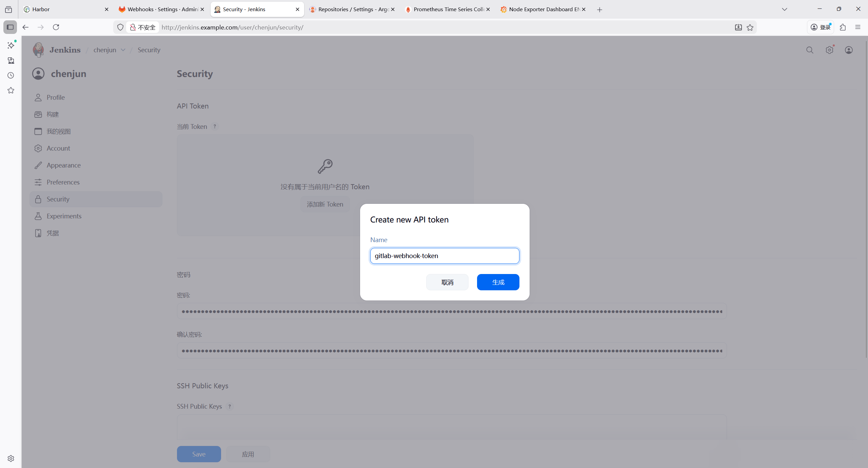The image size is (868, 468).
Task: Click help icon next to SSH Public Keys
Action: click(230, 406)
